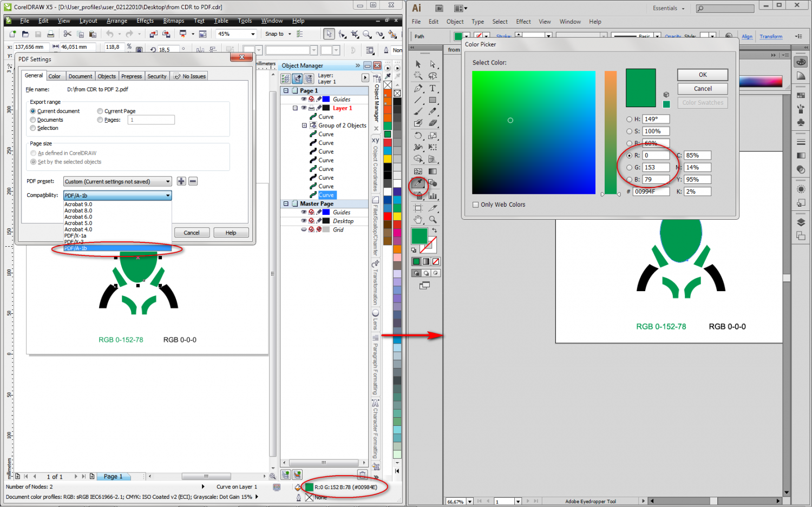Click the New Layer icon in Object Manager
This screenshot has width=812, height=507.
(x=285, y=475)
